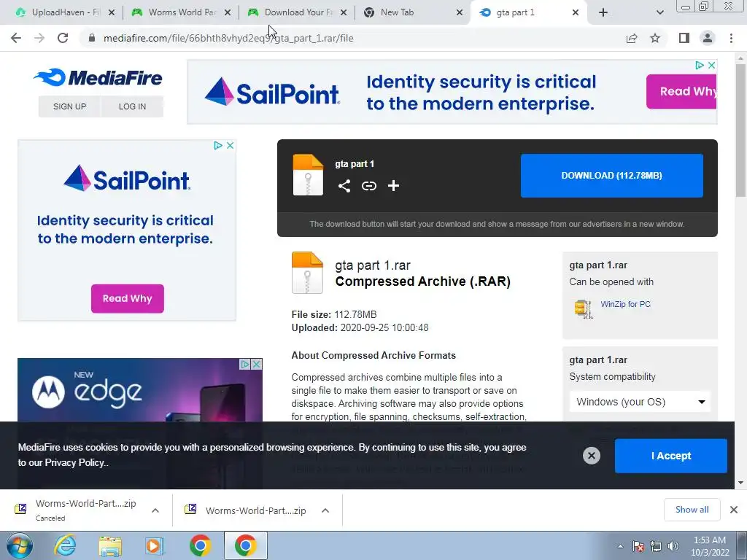Viewport: 747px width, 560px height.
Task: Expand options for canceled Worms-World-Part zip download
Action: click(155, 510)
